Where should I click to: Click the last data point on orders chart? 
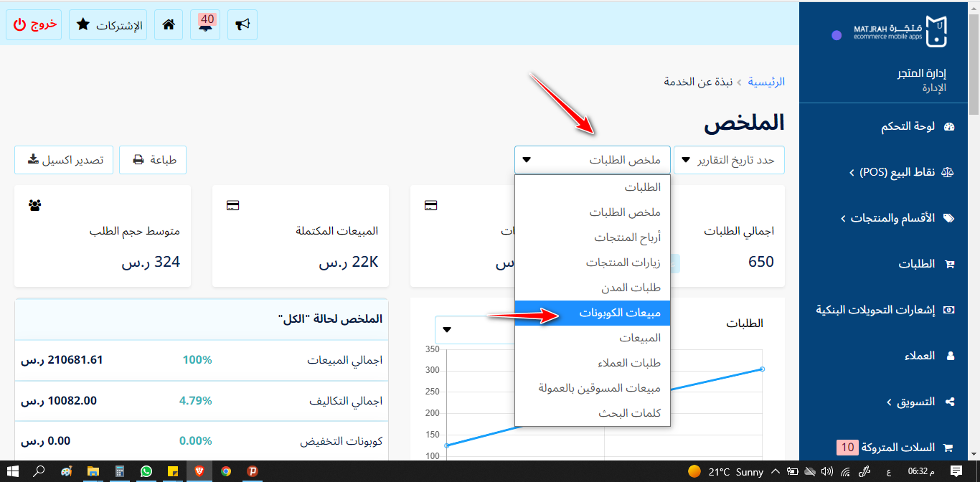click(762, 369)
